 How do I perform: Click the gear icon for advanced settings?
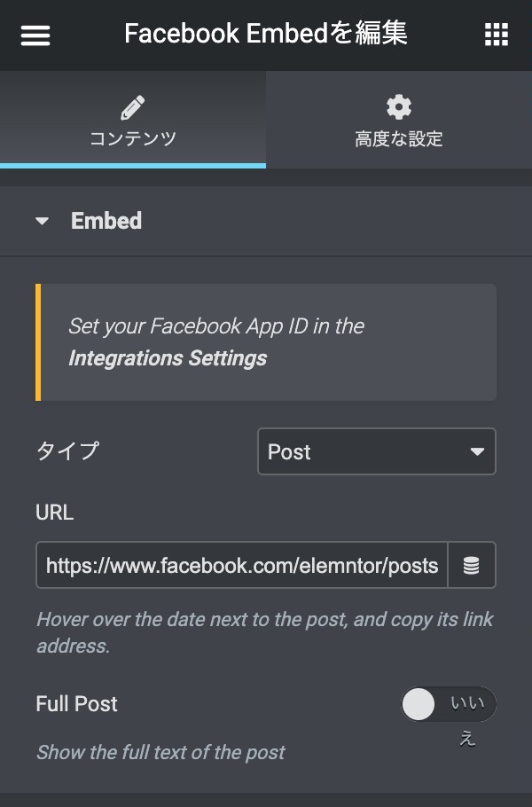[x=399, y=107]
